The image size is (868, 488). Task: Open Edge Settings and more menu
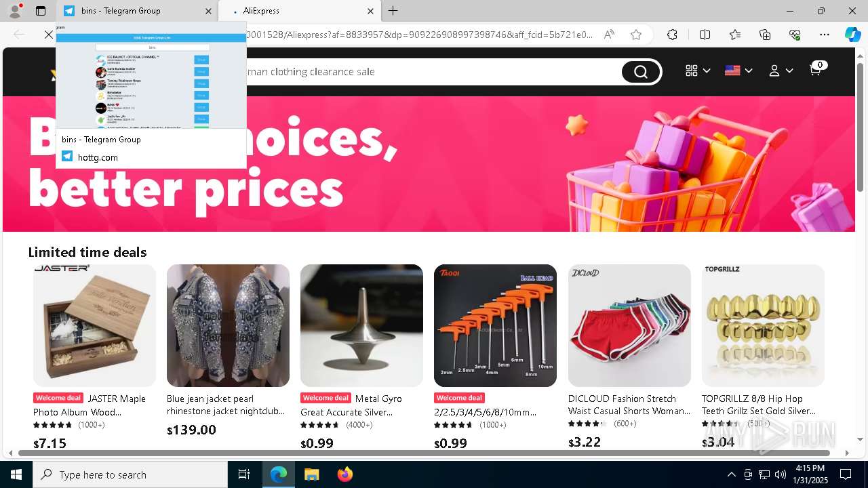pyautogui.click(x=825, y=35)
